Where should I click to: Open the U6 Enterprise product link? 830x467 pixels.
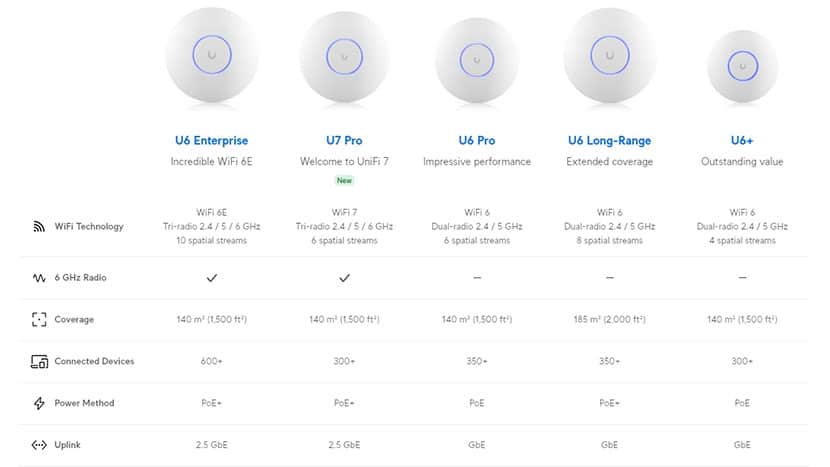click(x=211, y=141)
